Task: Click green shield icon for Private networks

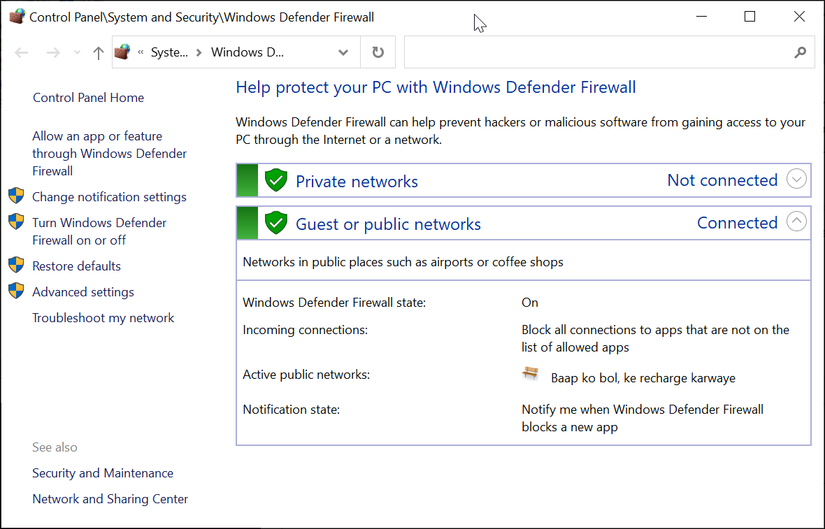Action: (x=276, y=180)
